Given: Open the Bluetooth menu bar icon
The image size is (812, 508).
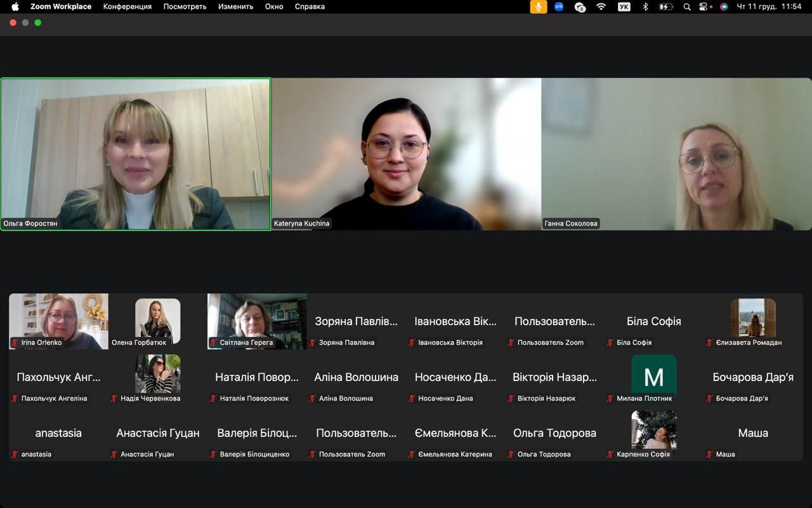Looking at the screenshot, I should click(646, 6).
